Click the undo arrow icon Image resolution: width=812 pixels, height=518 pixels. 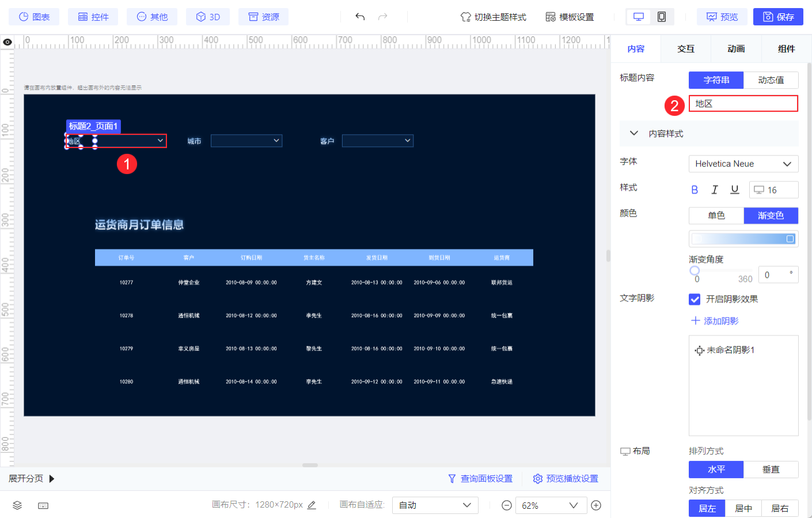click(360, 17)
